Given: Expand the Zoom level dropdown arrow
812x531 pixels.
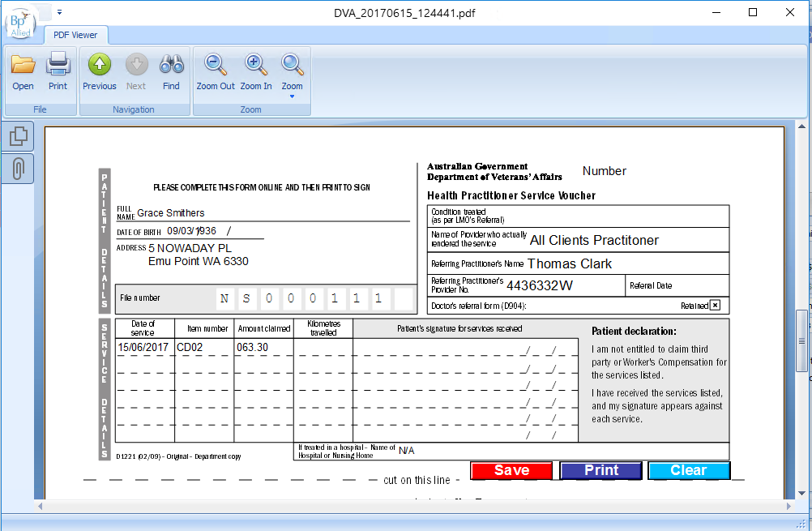Looking at the screenshot, I should 292,96.
